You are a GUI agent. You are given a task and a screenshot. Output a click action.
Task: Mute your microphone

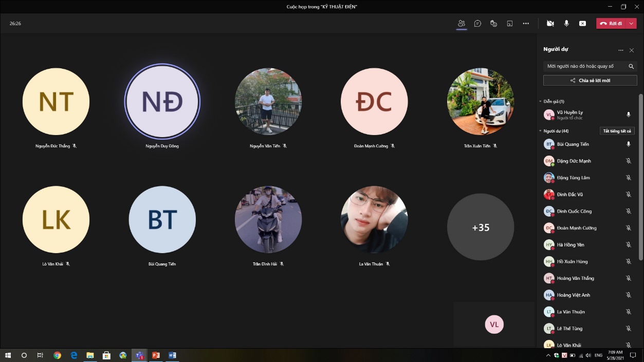click(566, 24)
